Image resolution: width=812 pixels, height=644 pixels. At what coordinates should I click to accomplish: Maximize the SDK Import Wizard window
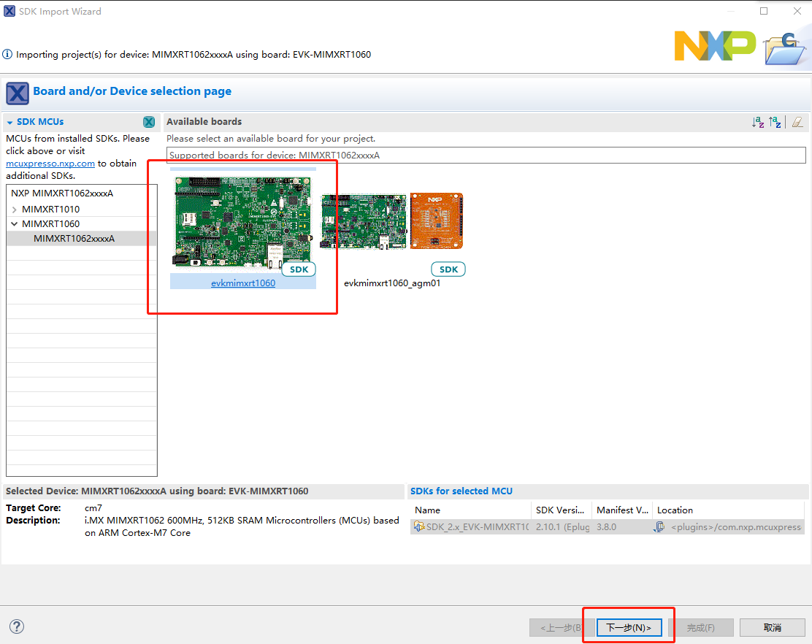click(x=764, y=11)
